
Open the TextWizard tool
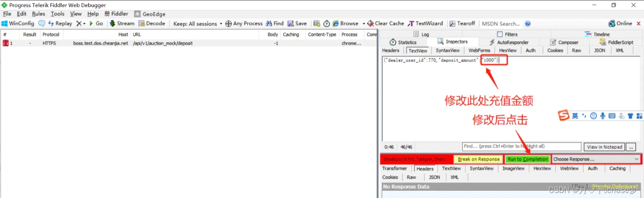coord(426,23)
